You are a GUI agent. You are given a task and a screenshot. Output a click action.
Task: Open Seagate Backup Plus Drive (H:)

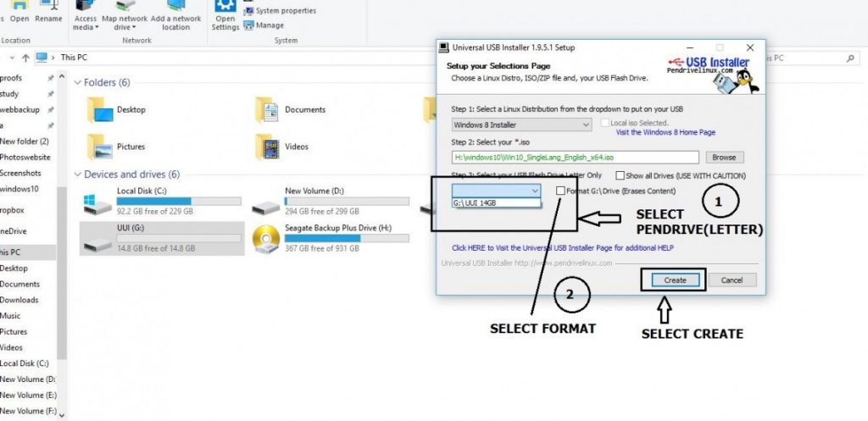pyautogui.click(x=269, y=239)
